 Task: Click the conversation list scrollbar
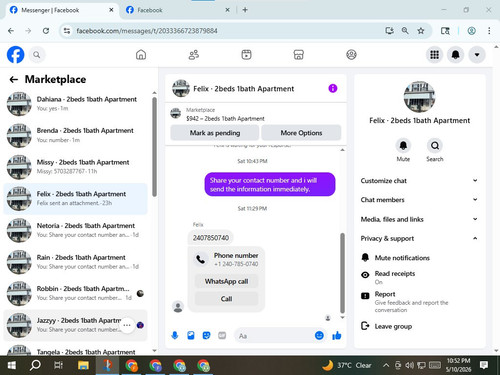click(154, 147)
